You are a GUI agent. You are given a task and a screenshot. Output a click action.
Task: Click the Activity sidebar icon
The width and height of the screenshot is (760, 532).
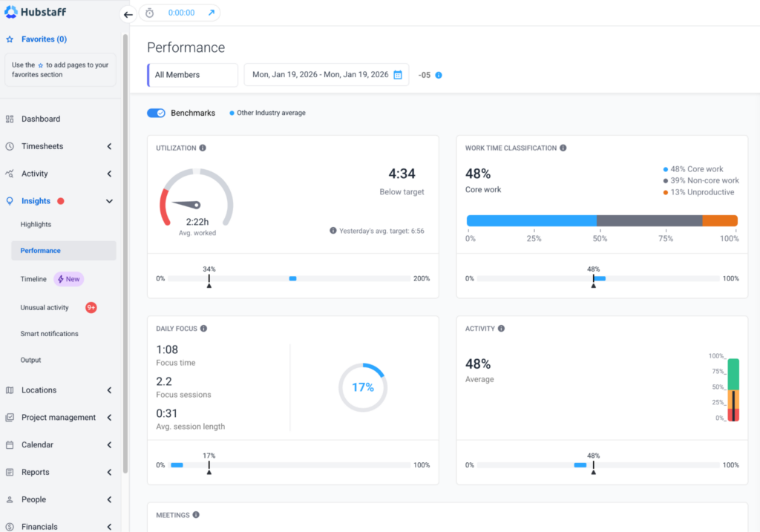10,174
